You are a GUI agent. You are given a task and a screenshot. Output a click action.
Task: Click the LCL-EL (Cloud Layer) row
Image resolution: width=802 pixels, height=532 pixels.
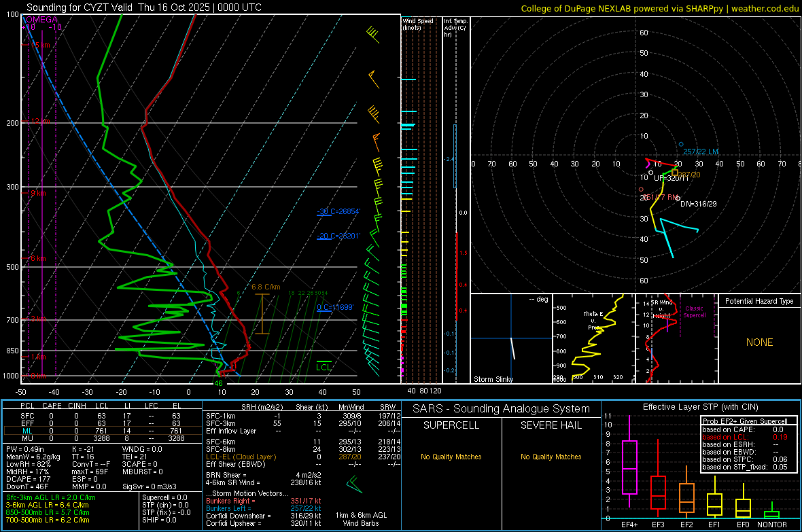tap(303, 457)
